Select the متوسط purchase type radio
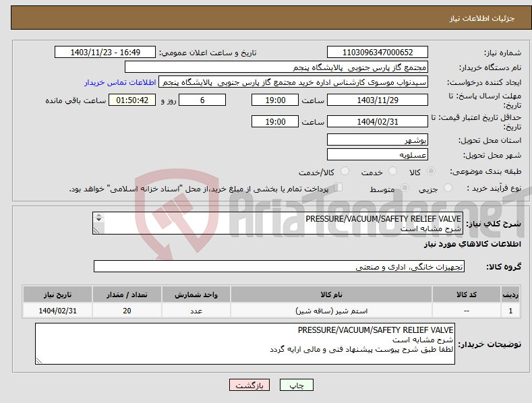The height and width of the screenshot is (403, 532). coord(405,187)
